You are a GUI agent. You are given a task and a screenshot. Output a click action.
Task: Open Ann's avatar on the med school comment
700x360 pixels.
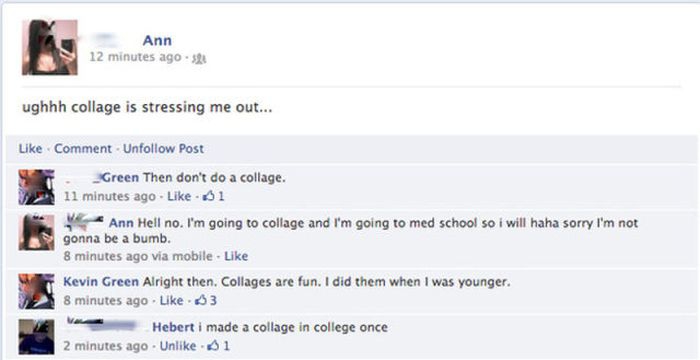tap(37, 232)
